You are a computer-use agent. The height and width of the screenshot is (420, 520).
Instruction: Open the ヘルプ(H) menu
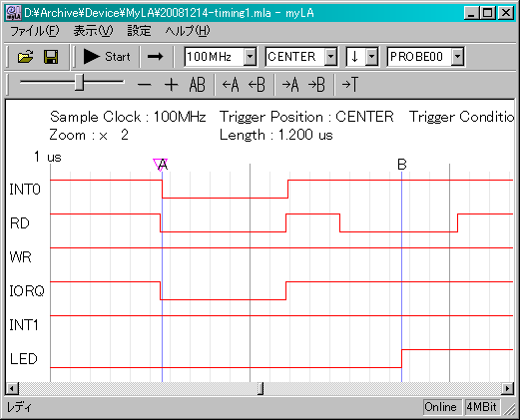click(188, 31)
